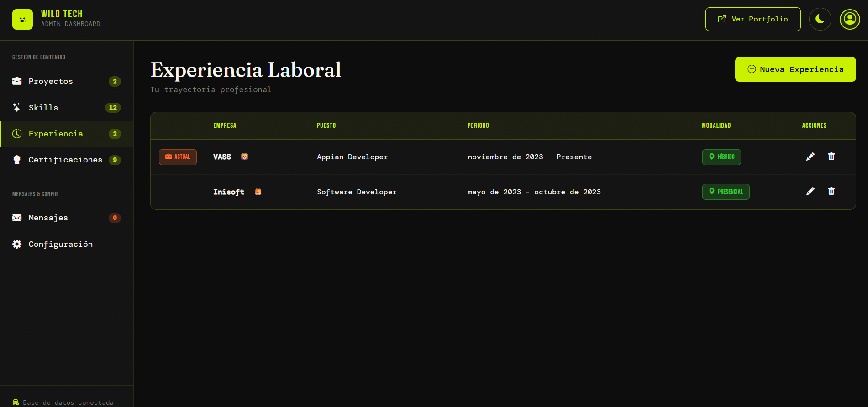
Task: Click the ADMIN DASHBOARD subtitle text
Action: [x=71, y=24]
